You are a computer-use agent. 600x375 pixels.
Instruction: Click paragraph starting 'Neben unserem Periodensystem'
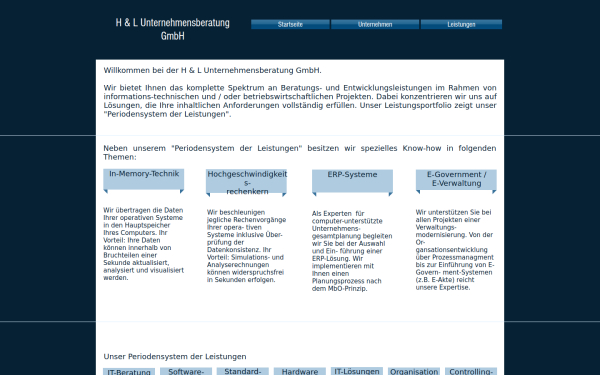tap(300, 152)
